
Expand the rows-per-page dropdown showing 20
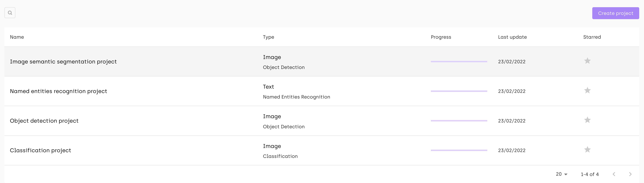(x=562, y=174)
